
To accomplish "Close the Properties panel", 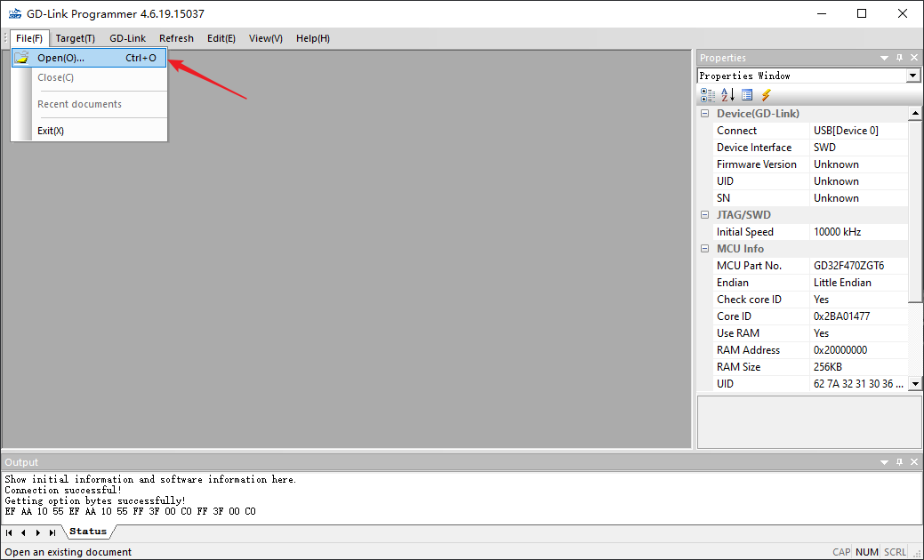I will click(x=914, y=58).
